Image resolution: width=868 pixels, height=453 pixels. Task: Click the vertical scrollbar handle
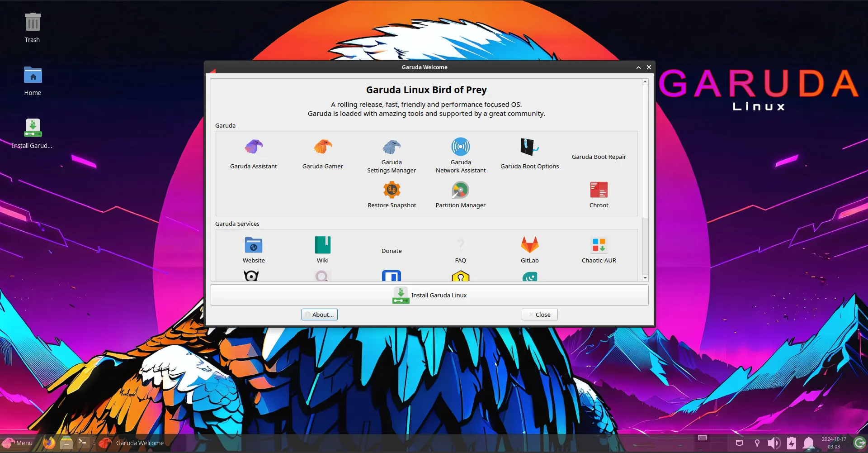(645, 152)
